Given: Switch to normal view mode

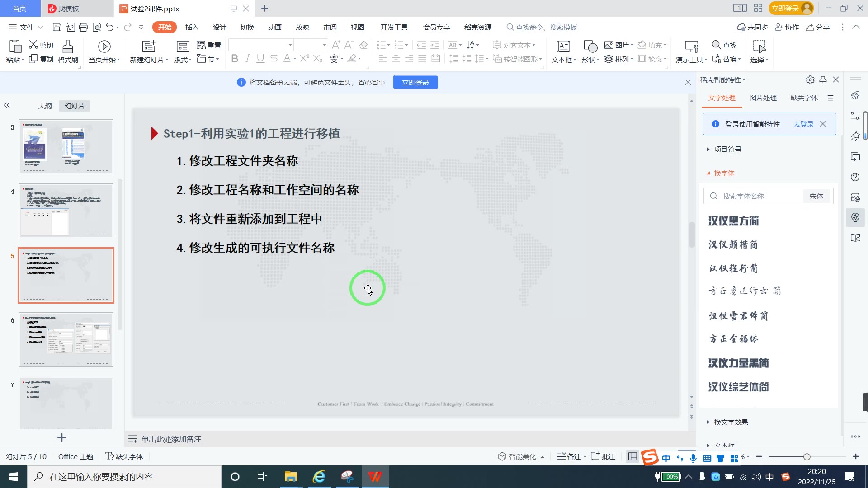Looking at the screenshot, I should (633, 456).
